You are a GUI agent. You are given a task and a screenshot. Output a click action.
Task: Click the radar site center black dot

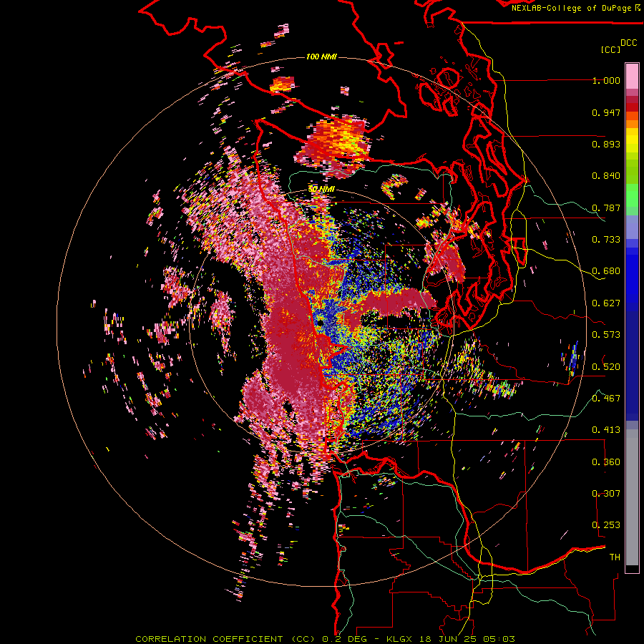tap(320, 324)
